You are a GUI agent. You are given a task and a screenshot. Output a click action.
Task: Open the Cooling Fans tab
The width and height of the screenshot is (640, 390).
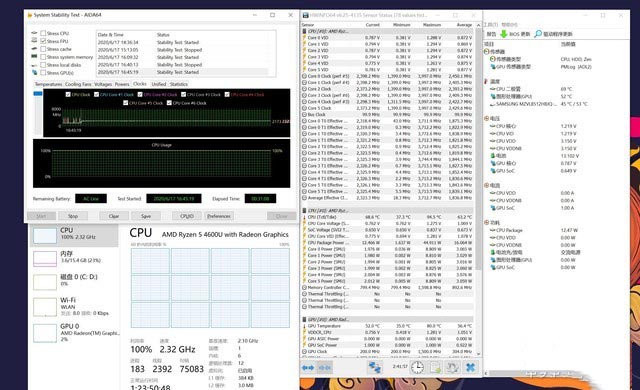pos(78,84)
